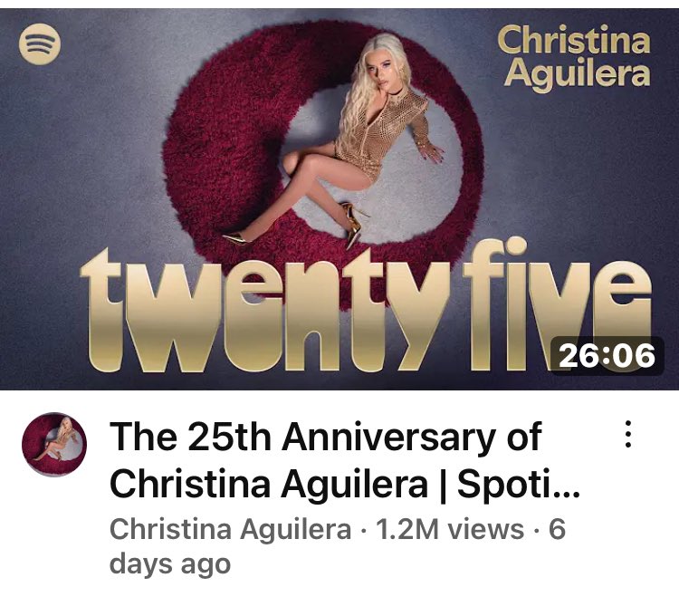Image resolution: width=679 pixels, height=616 pixels.
Task: Open the video titled 'The 25th Anniversary of'
Action: (326, 437)
